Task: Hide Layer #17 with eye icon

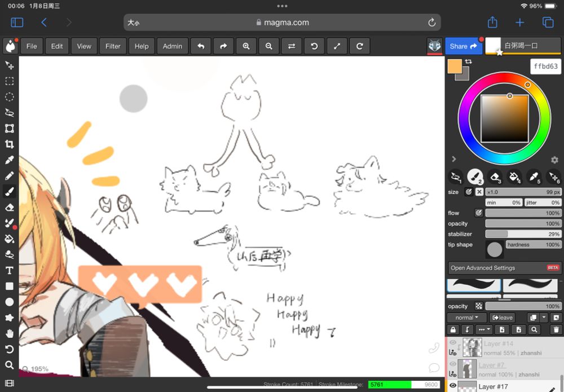Action: tap(452, 386)
